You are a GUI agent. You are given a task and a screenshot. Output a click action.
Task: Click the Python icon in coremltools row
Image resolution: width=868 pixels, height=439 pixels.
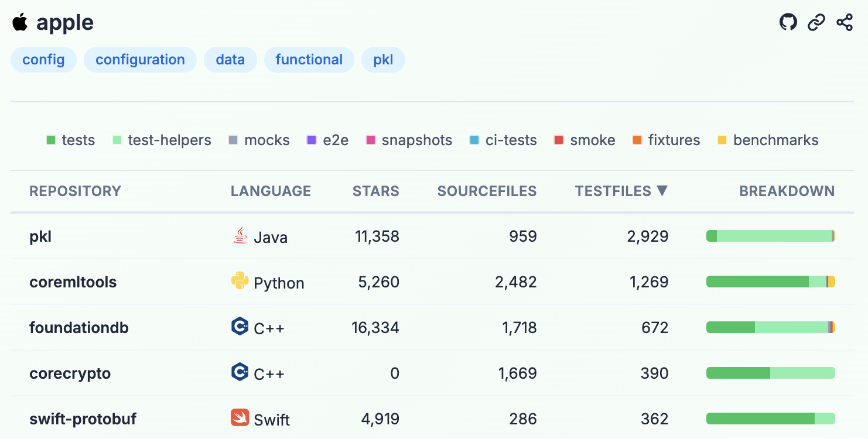(x=240, y=282)
